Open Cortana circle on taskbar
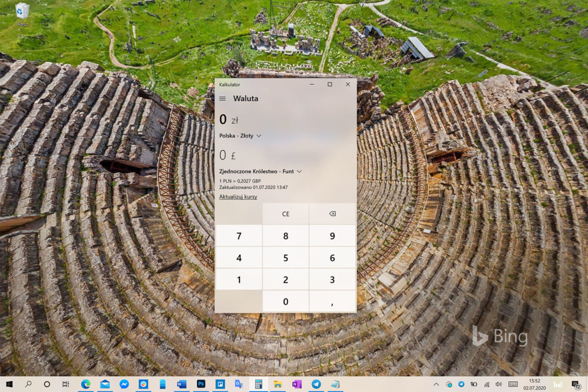 [x=47, y=384]
